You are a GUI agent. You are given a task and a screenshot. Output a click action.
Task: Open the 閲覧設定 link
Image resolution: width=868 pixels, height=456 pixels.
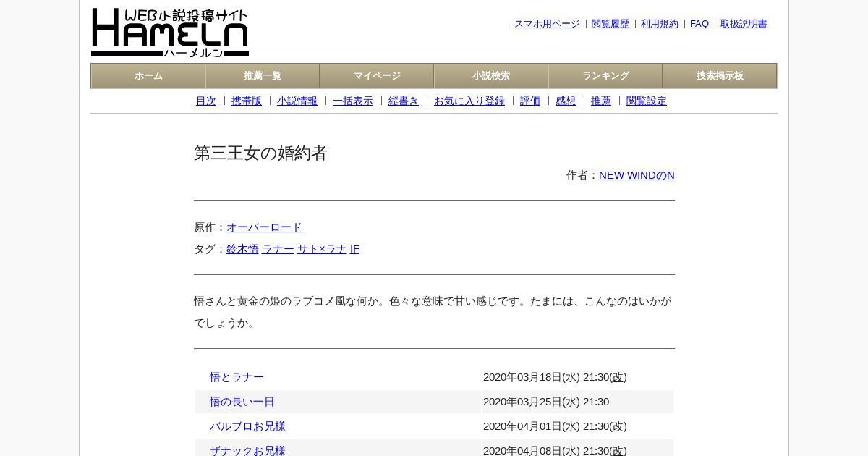[647, 101]
